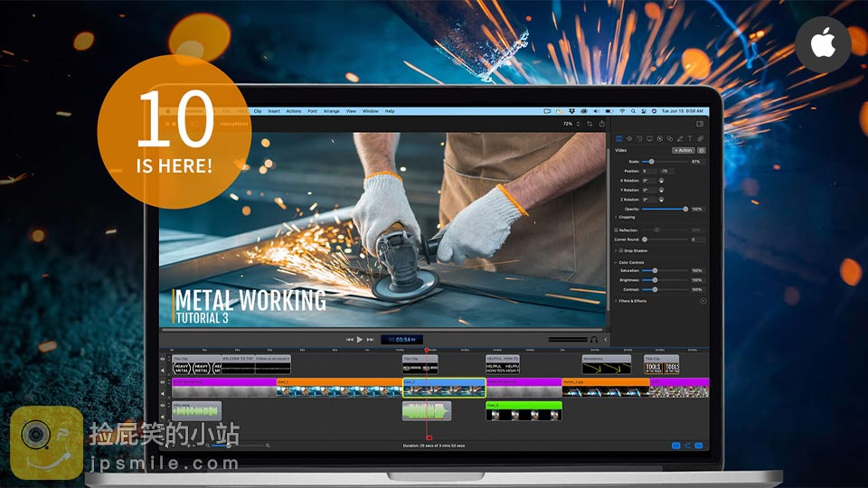This screenshot has height=488, width=868.
Task: Adjust the Scale slider
Action: point(665,162)
